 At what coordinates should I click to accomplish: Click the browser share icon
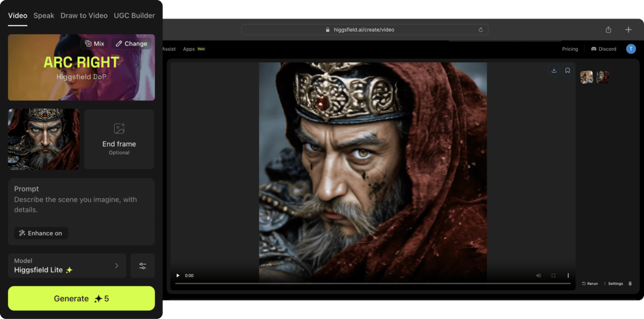point(608,30)
